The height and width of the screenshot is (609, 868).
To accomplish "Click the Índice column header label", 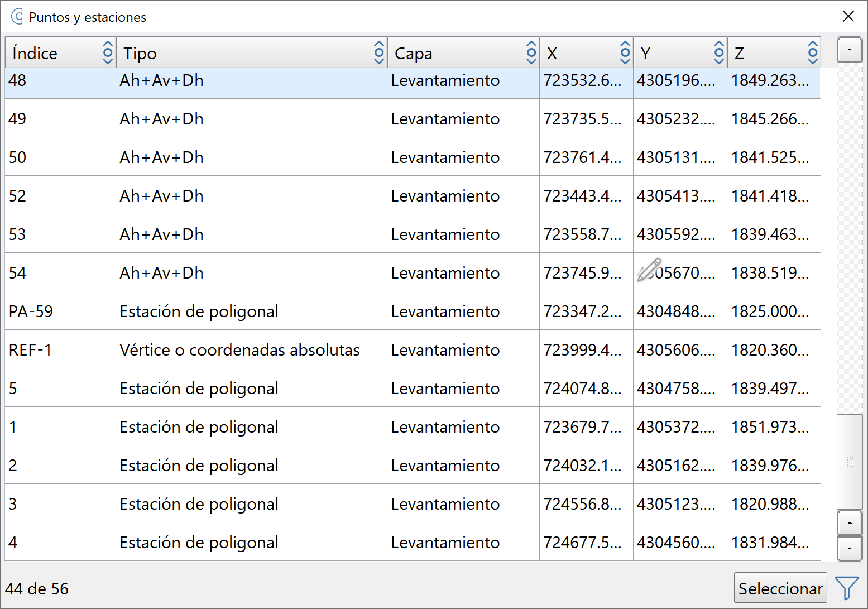I will click(x=35, y=53).
